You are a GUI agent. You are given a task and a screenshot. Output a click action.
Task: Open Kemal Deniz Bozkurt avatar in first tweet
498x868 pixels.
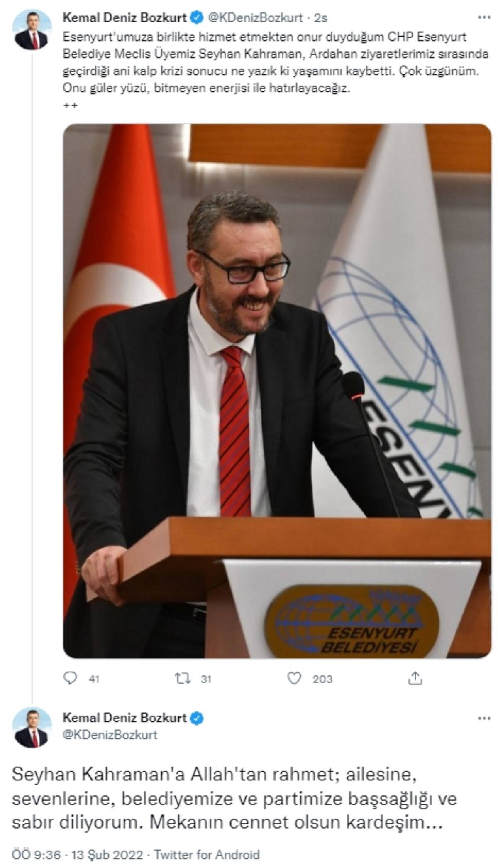pyautogui.click(x=32, y=29)
